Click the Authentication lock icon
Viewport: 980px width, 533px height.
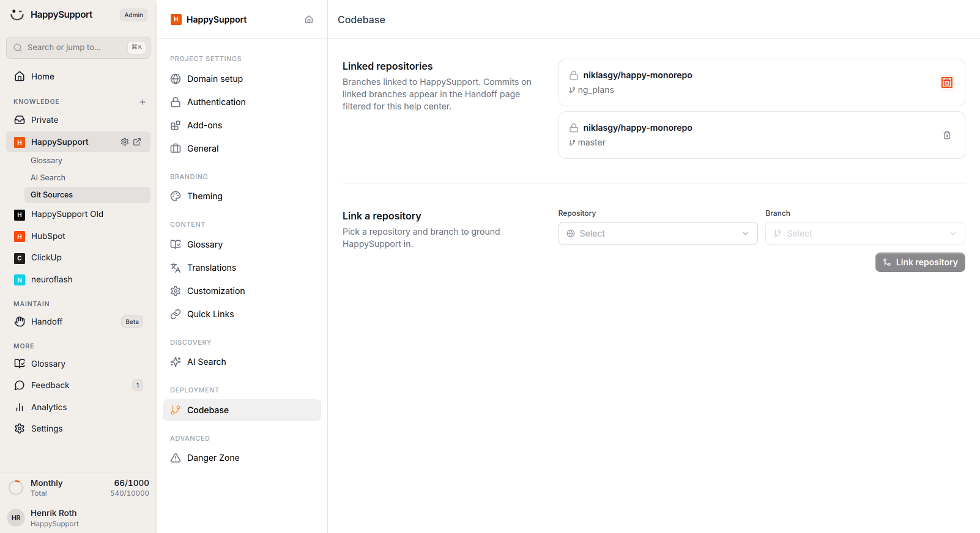pyautogui.click(x=176, y=102)
